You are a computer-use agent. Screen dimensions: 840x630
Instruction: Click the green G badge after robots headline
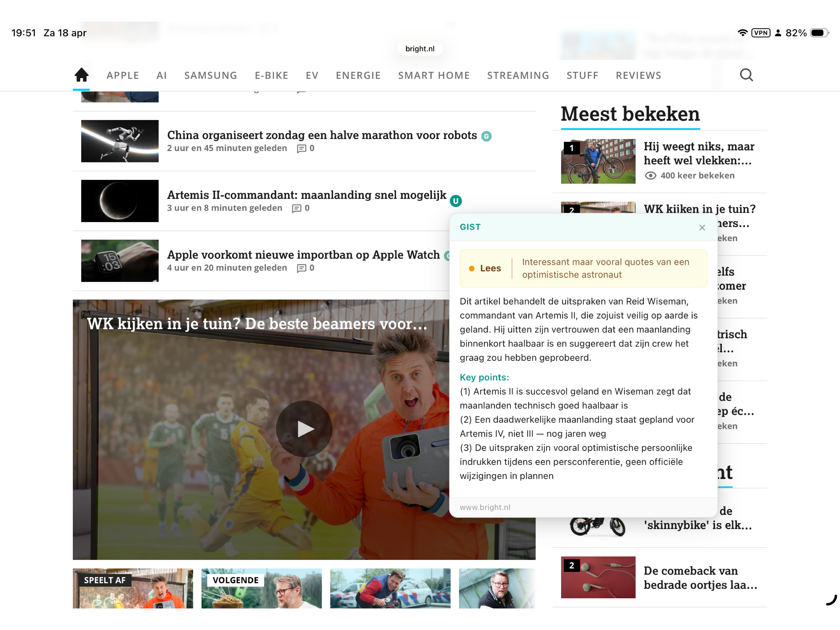[x=486, y=136]
